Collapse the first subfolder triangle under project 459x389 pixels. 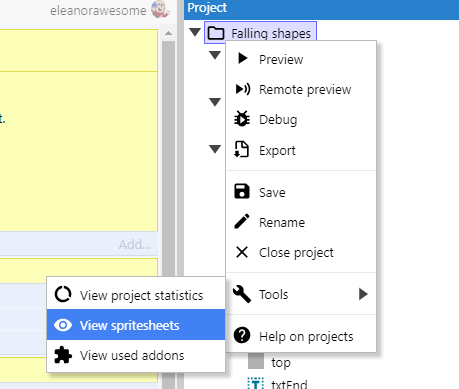[215, 55]
